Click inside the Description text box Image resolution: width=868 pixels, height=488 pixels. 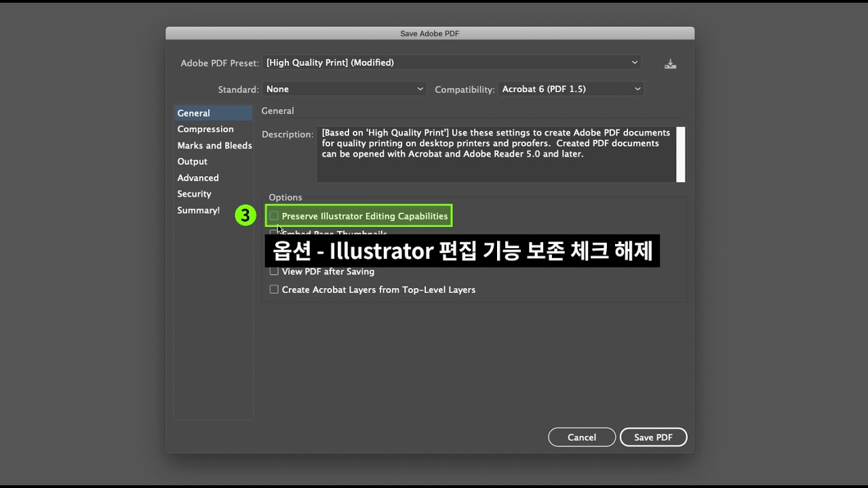(496, 155)
